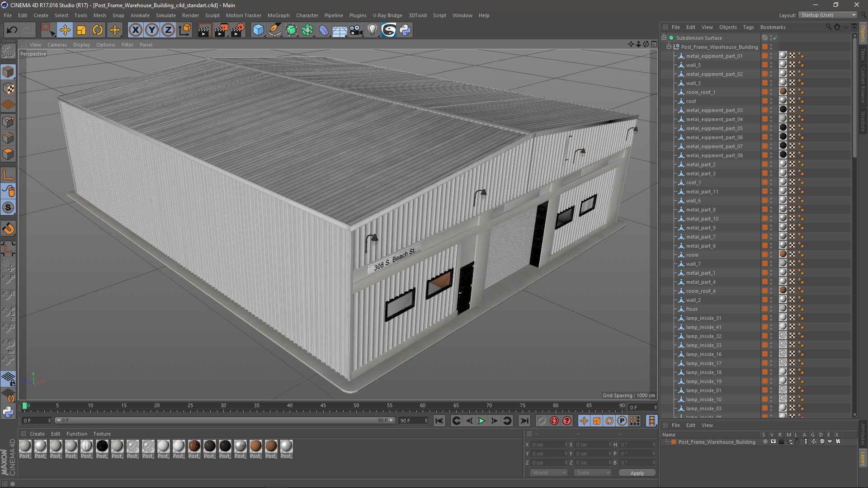Open the spline Pen tool
868x488 pixels.
point(275,30)
